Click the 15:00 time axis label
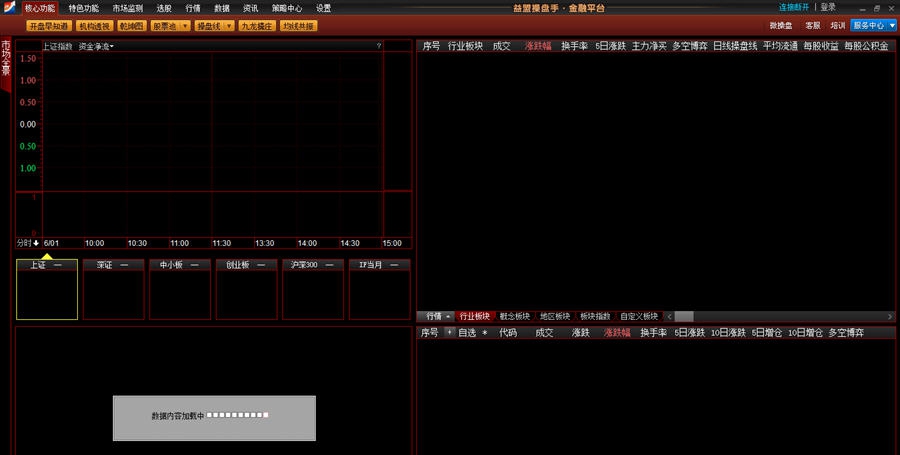 pos(392,243)
